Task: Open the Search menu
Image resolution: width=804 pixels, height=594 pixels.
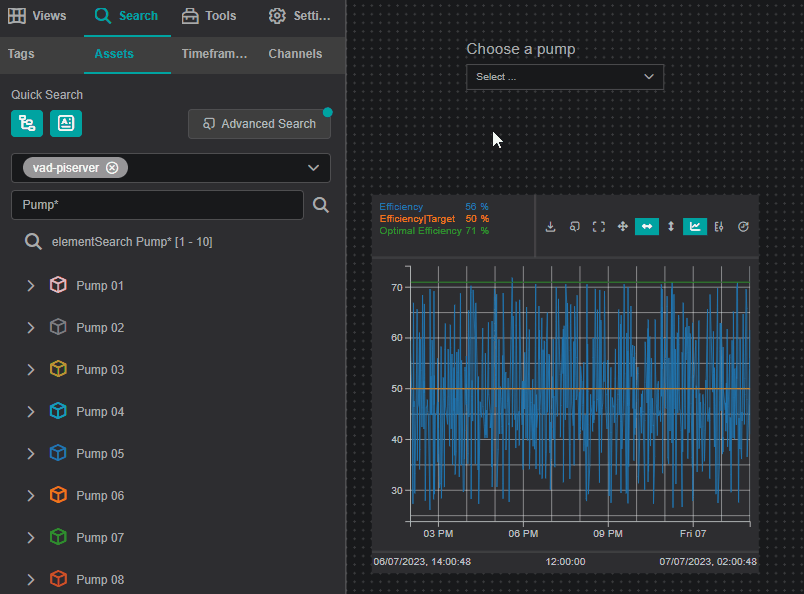Action: [127, 16]
